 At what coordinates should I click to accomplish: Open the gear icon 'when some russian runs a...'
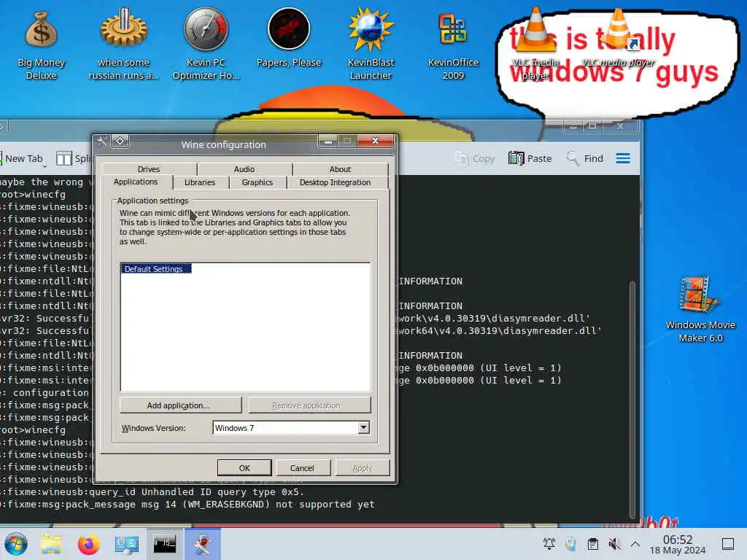[123, 44]
